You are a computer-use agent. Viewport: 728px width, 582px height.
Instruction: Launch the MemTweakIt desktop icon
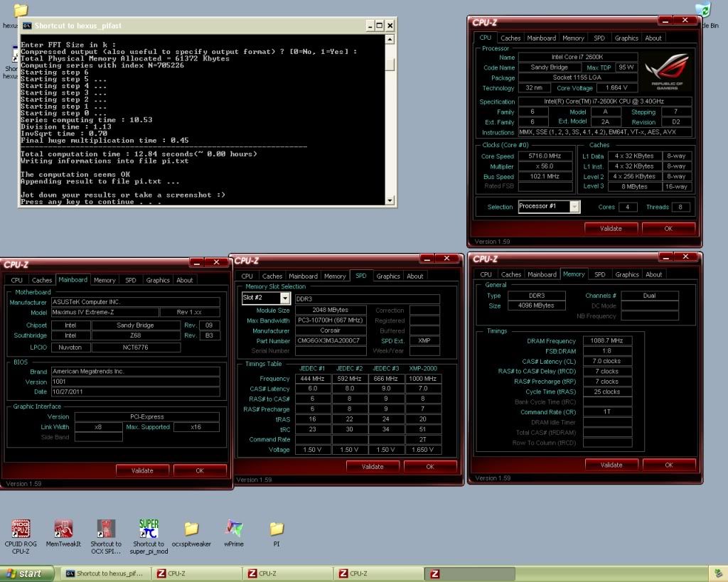pyautogui.click(x=63, y=529)
